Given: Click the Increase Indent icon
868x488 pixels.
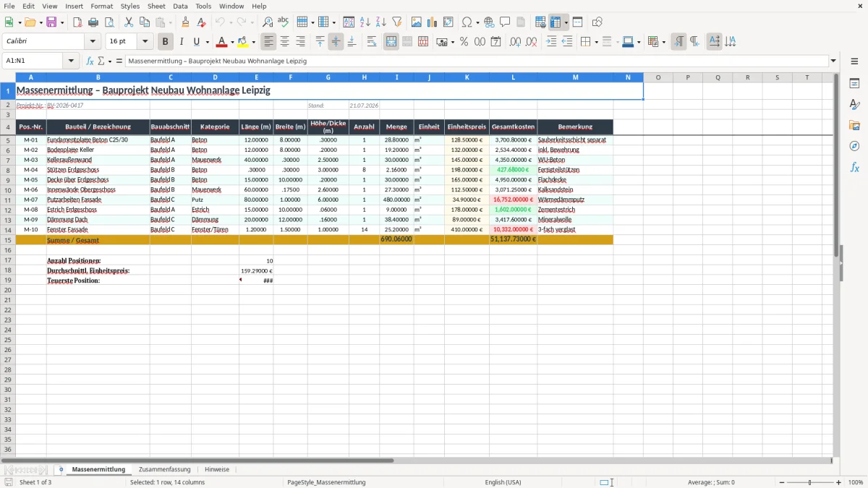Looking at the screenshot, I should click(551, 42).
